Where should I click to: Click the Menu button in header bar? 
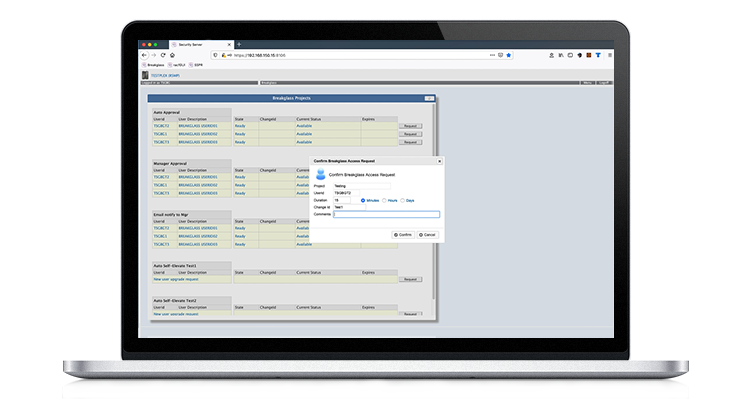[589, 83]
